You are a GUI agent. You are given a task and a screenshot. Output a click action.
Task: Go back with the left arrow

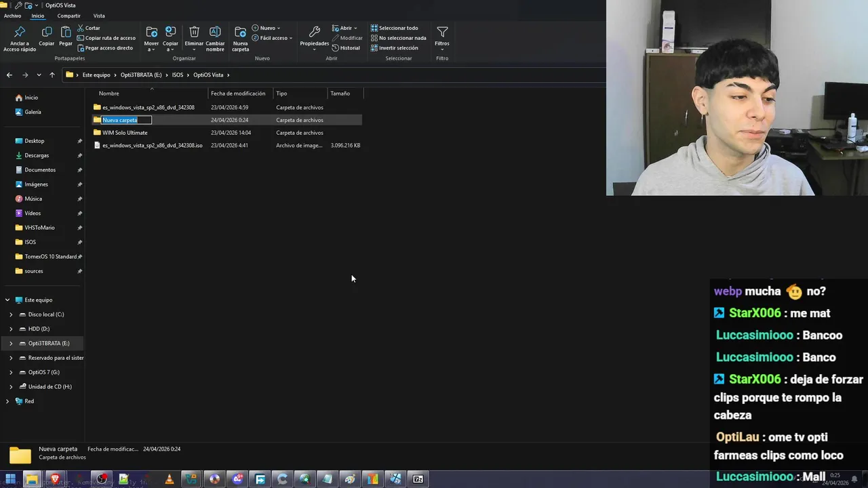[9, 75]
